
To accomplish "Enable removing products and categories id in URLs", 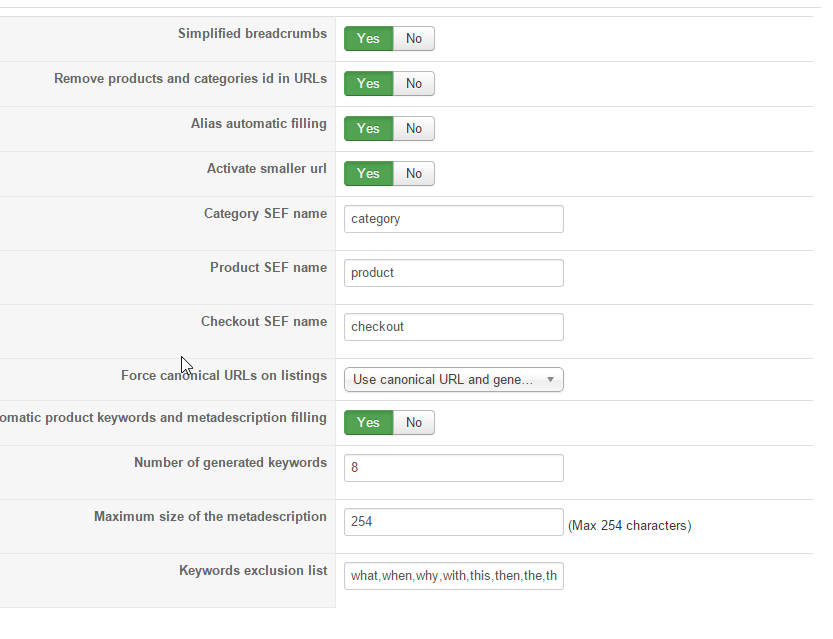I will tap(368, 84).
